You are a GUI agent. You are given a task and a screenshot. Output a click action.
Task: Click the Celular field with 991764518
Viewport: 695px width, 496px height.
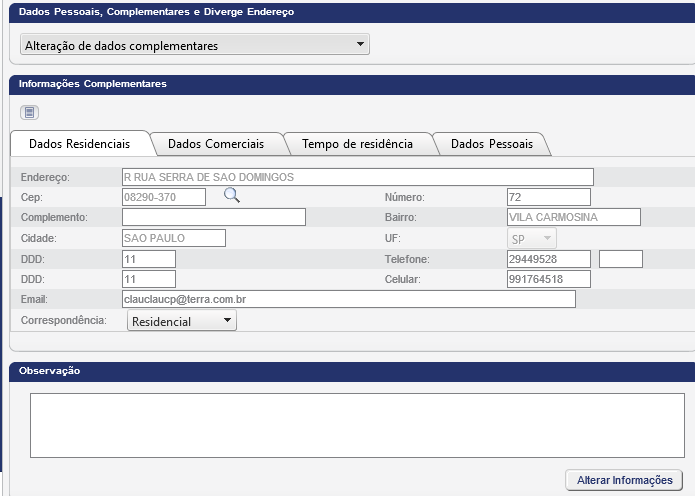[548, 279]
